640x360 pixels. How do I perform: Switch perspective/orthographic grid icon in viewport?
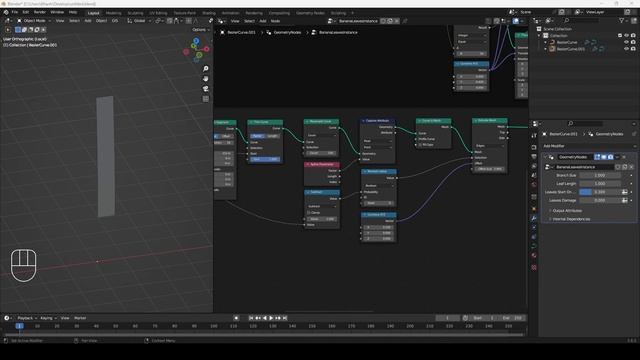206,99
